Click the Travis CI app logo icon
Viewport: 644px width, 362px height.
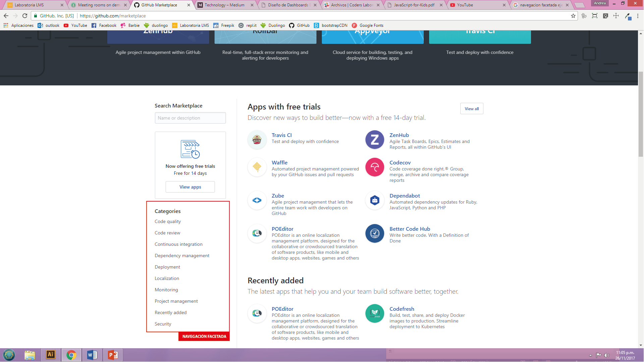point(257,140)
